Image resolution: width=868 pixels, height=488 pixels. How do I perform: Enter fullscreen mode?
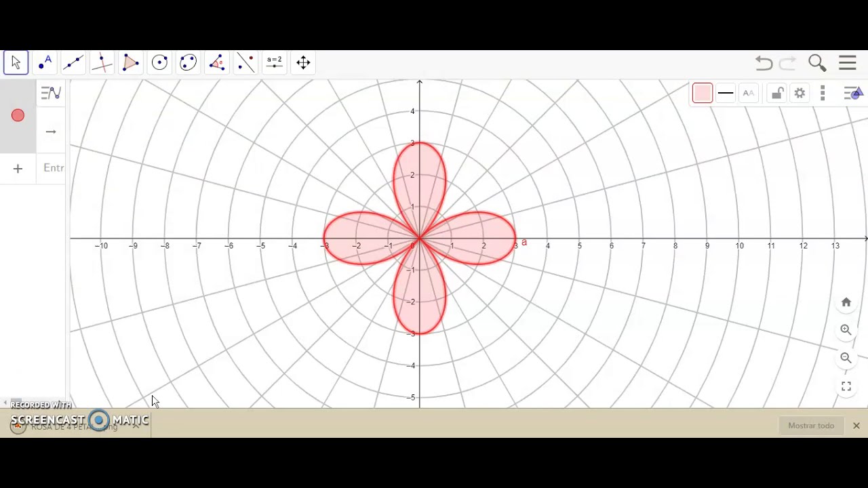coord(846,386)
